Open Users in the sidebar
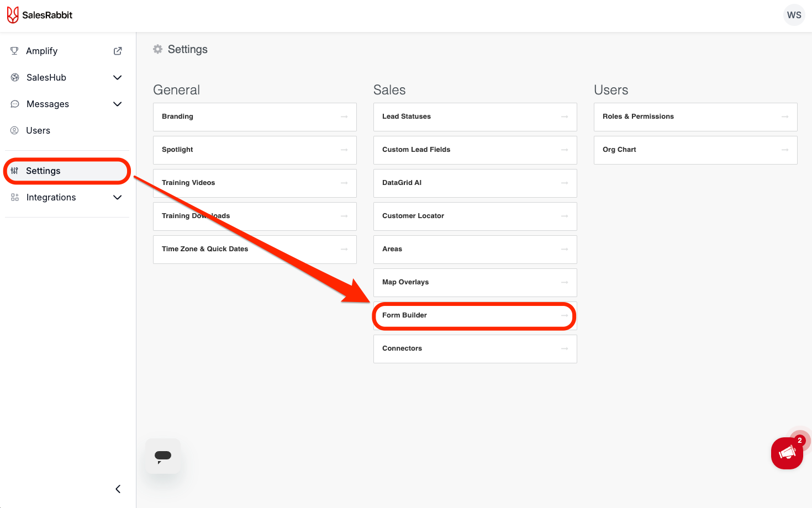This screenshot has width=812, height=508. pos(67,130)
